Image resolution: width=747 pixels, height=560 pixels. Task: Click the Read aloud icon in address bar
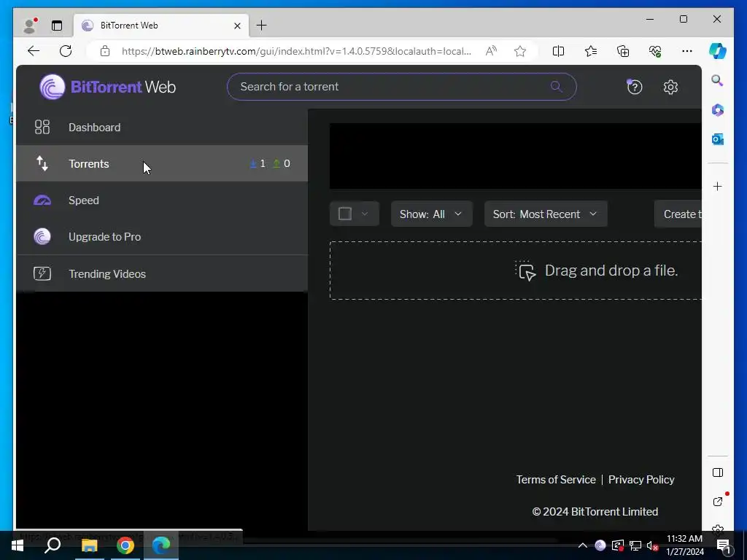491,51
